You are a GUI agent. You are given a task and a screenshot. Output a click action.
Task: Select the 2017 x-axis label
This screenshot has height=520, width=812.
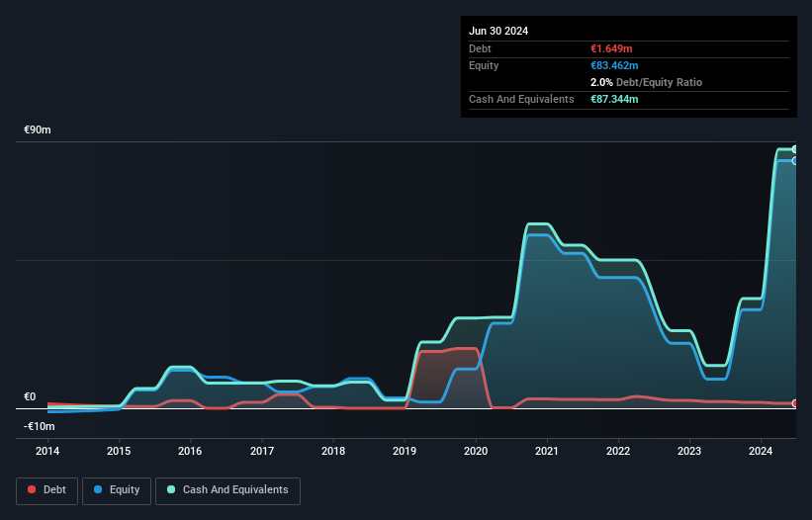coord(262,451)
